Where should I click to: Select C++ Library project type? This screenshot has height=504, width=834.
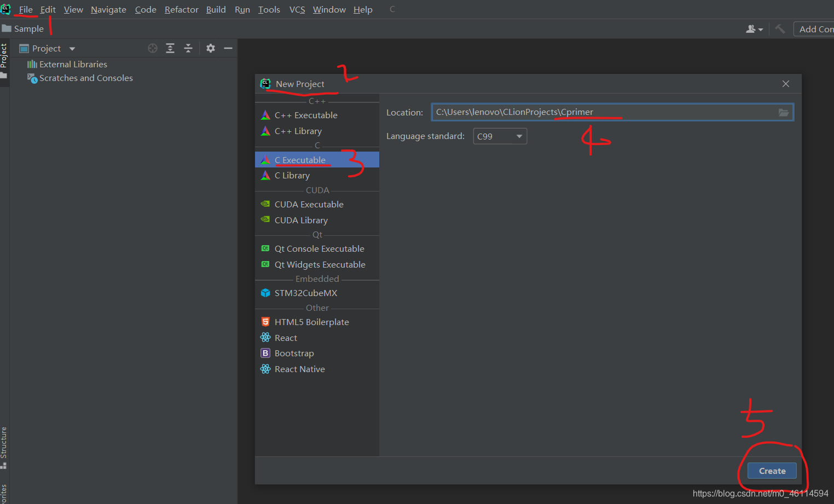317,131
